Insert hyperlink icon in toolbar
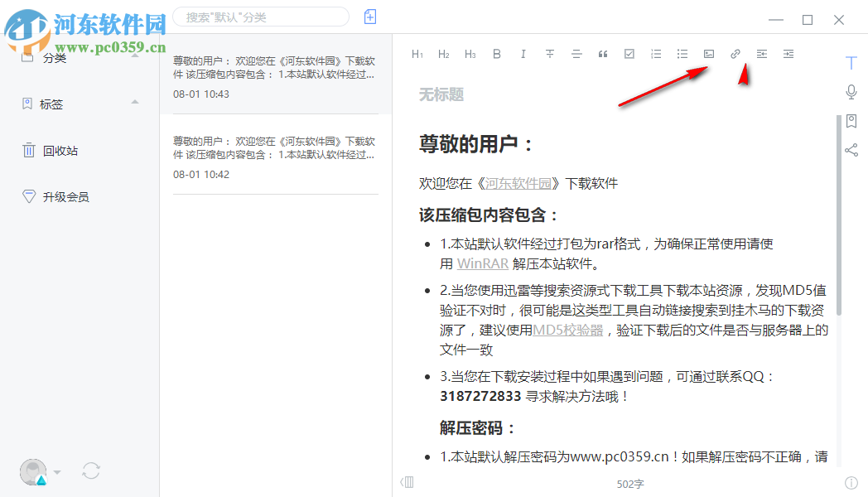 735,54
